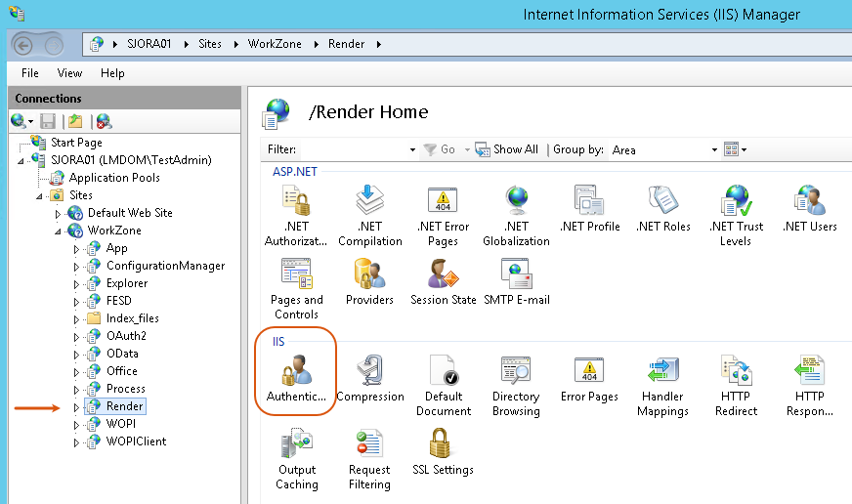Click the Delete Connection icon in Connections toolbar
The height and width of the screenshot is (504, 852).
104,121
